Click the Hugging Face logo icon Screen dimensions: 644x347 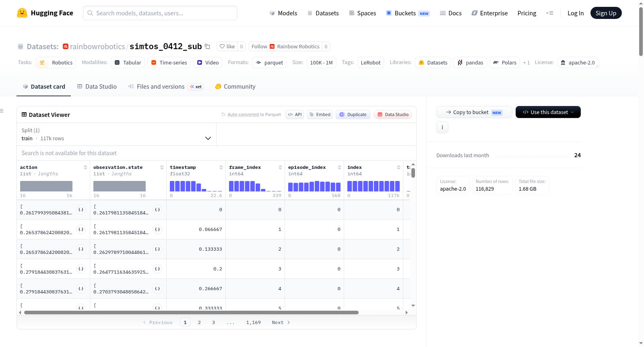tap(22, 13)
